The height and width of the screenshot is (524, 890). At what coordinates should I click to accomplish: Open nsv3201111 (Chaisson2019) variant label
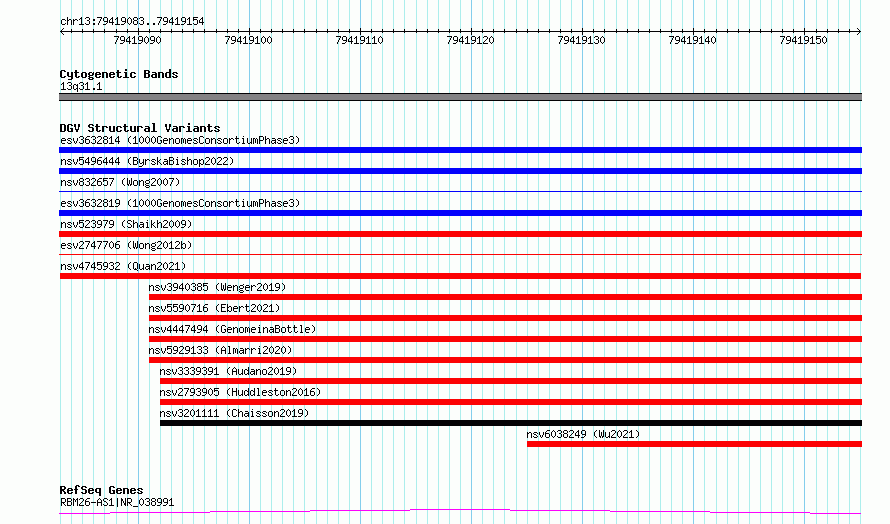234,413
